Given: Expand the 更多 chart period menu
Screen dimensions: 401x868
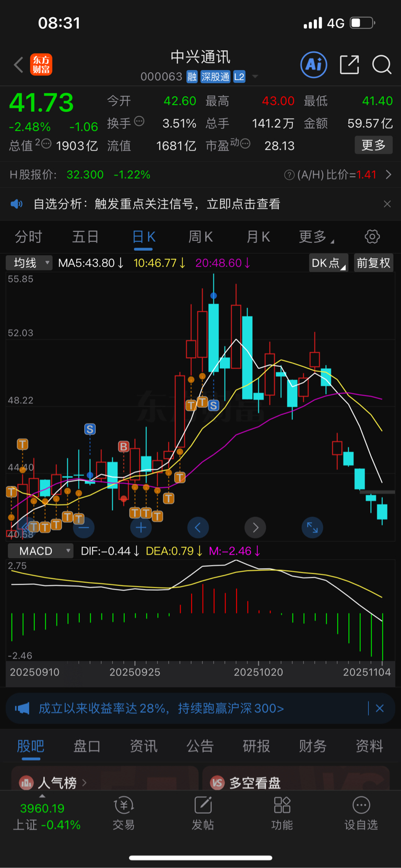Looking at the screenshot, I should click(316, 237).
